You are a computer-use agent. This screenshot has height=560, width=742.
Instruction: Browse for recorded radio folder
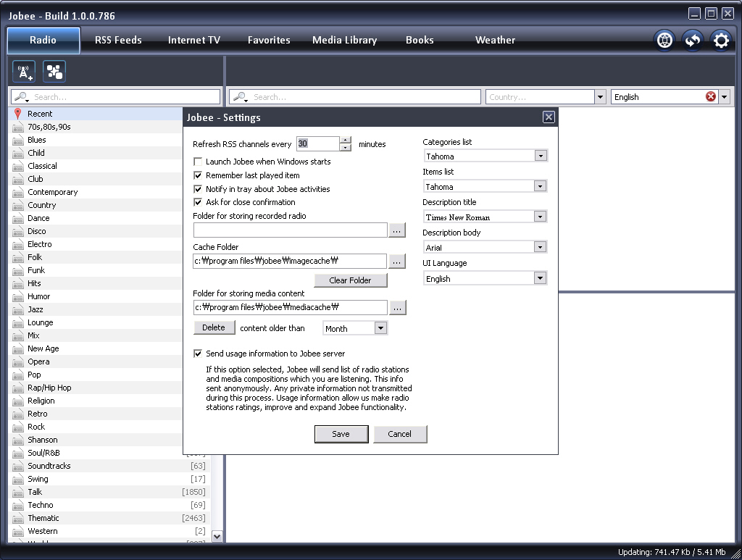396,230
